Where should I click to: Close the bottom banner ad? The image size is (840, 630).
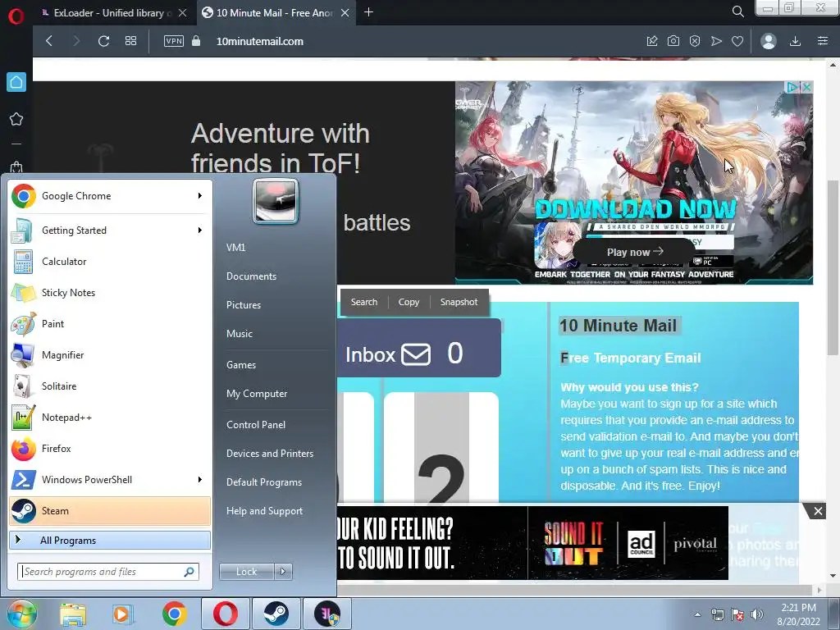pos(818,511)
